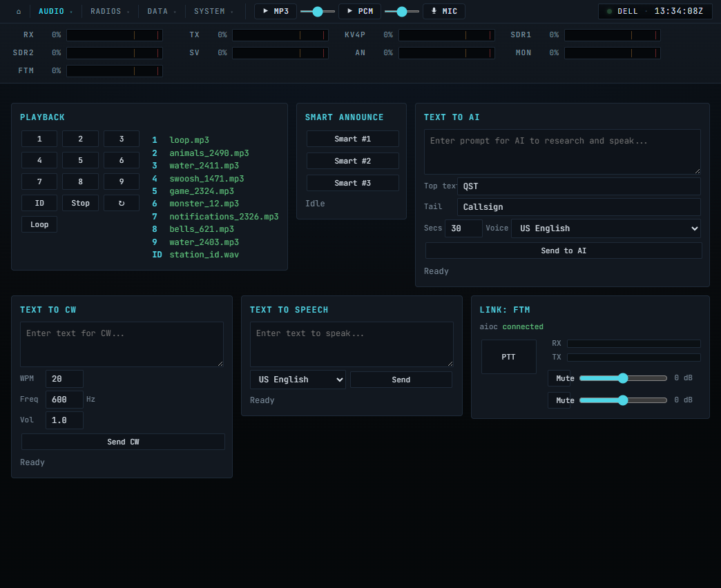Play playback slot 9
Image resolution: width=721 pixels, height=588 pixels.
tap(122, 182)
